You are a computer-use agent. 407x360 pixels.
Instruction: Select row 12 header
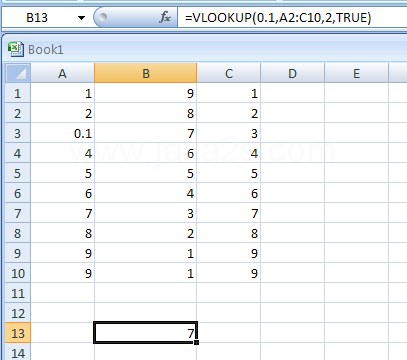tap(18, 313)
